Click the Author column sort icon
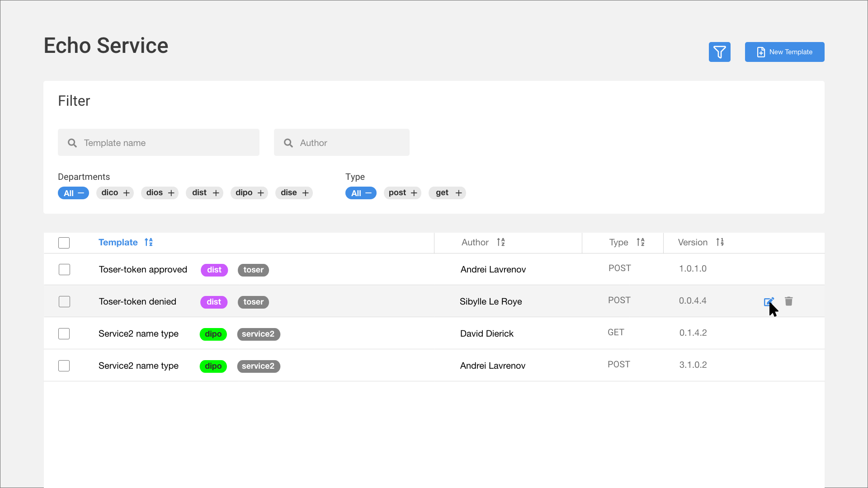Screen dimensions: 868x488 coord(501,242)
